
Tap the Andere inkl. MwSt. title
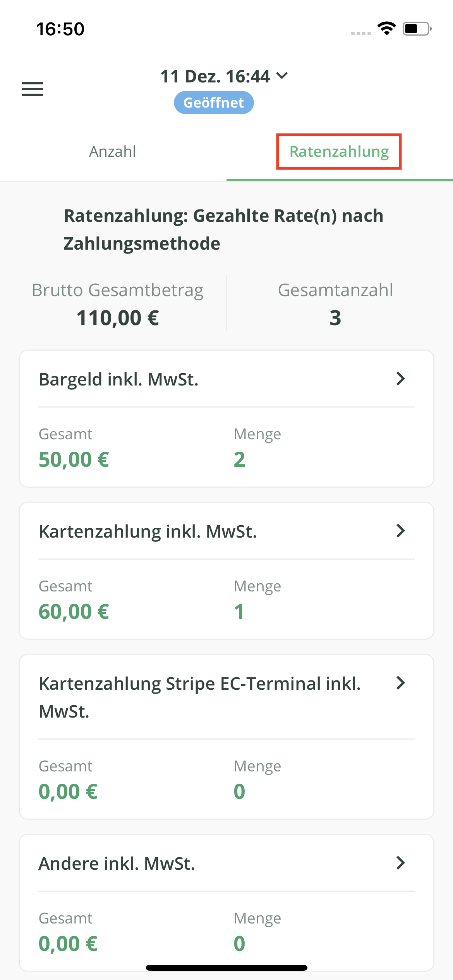(x=117, y=863)
